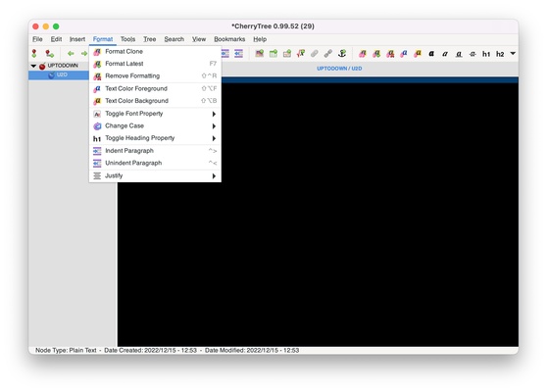Image resolution: width=547 pixels, height=392 pixels.
Task: Open the Edit menu
Action: coord(56,39)
